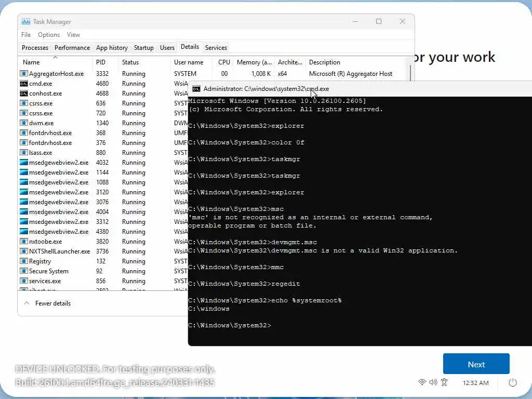Open the Wi-Fi network icon in tray

(422, 382)
